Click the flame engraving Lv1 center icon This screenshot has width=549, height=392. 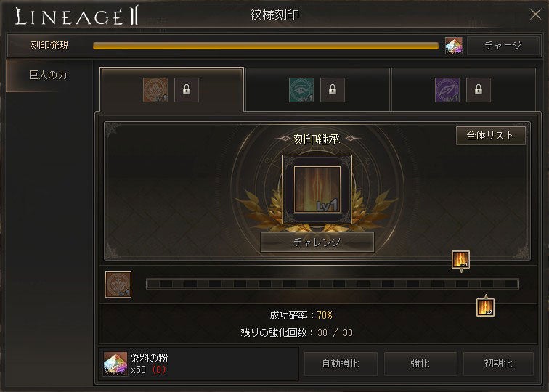[317, 189]
